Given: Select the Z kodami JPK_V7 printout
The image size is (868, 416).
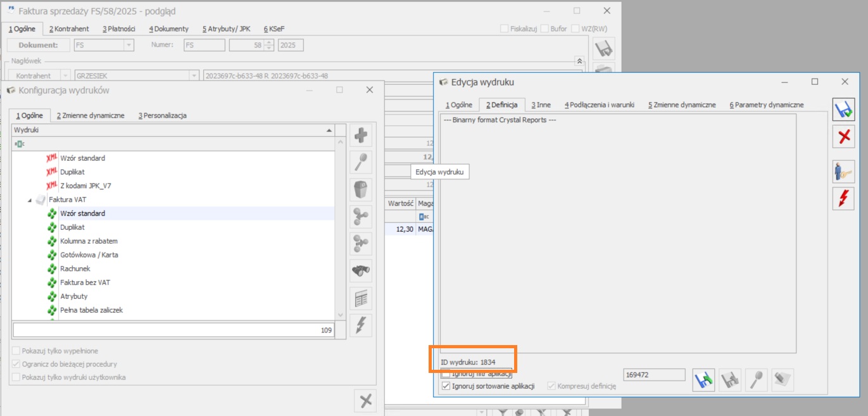Looking at the screenshot, I should click(85, 186).
